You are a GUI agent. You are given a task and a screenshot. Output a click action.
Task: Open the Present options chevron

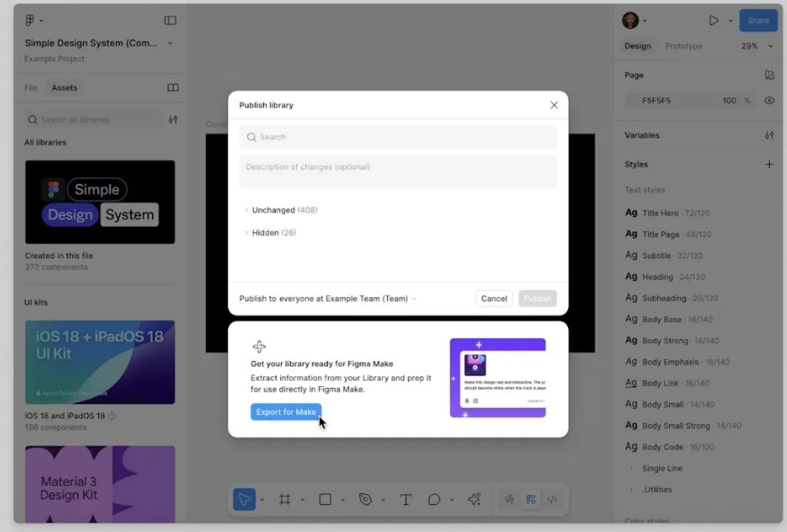tap(730, 21)
